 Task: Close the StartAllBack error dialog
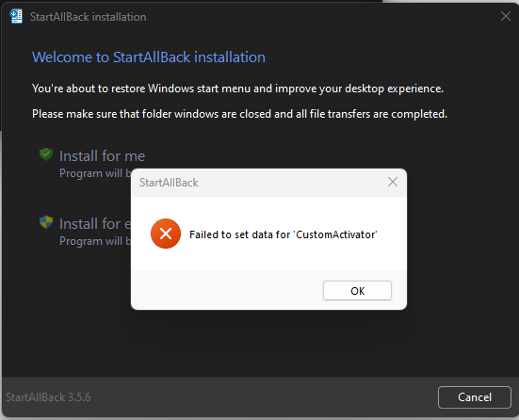[393, 182]
